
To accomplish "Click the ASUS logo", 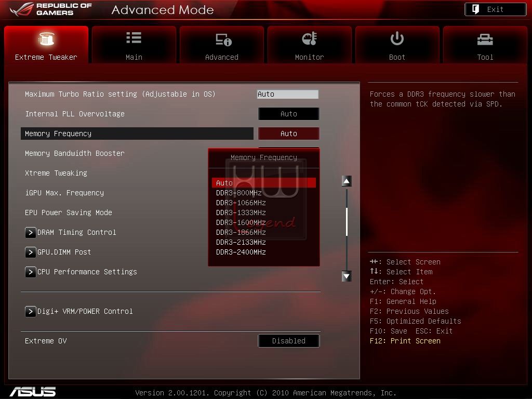I will coord(33,392).
